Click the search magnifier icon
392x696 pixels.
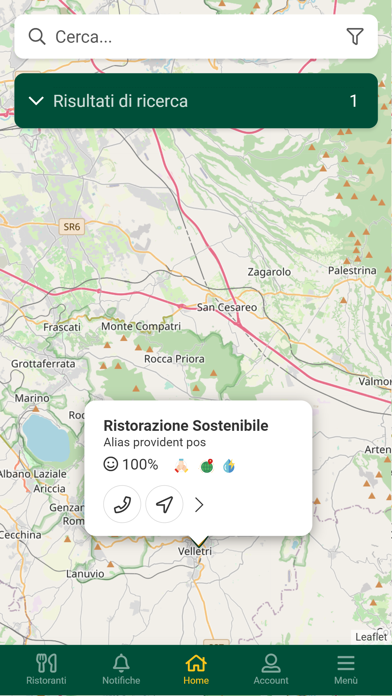point(37,36)
